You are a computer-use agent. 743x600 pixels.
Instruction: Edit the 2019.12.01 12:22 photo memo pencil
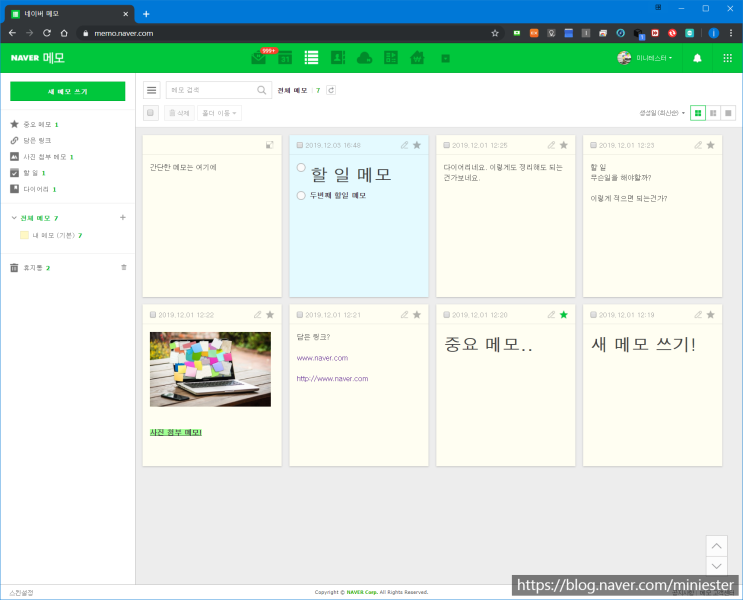[257, 315]
